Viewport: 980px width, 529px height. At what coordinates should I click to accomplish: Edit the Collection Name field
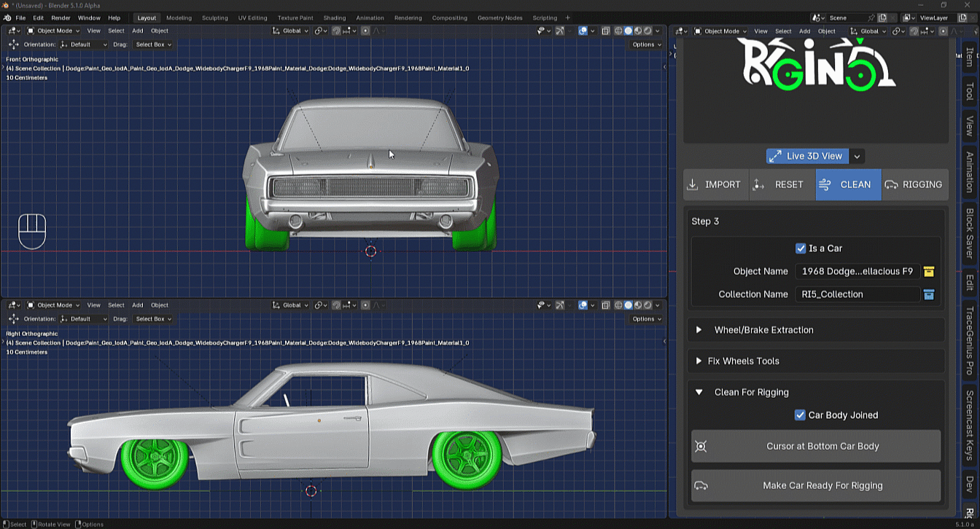tap(857, 294)
